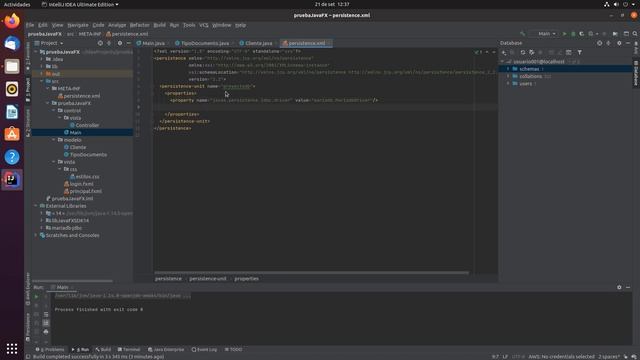
Task: Hide the Project panel with minimize dash
Action: (129, 43)
